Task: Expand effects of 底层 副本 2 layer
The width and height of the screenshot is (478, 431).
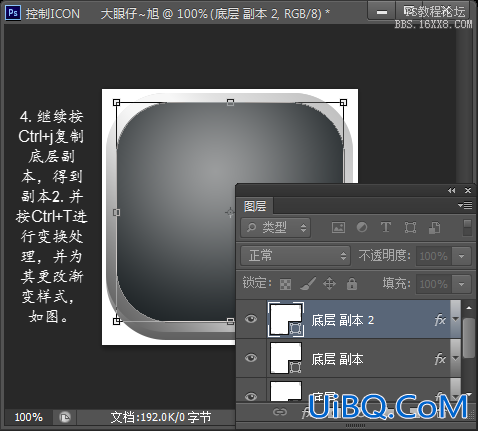Action: (455, 319)
